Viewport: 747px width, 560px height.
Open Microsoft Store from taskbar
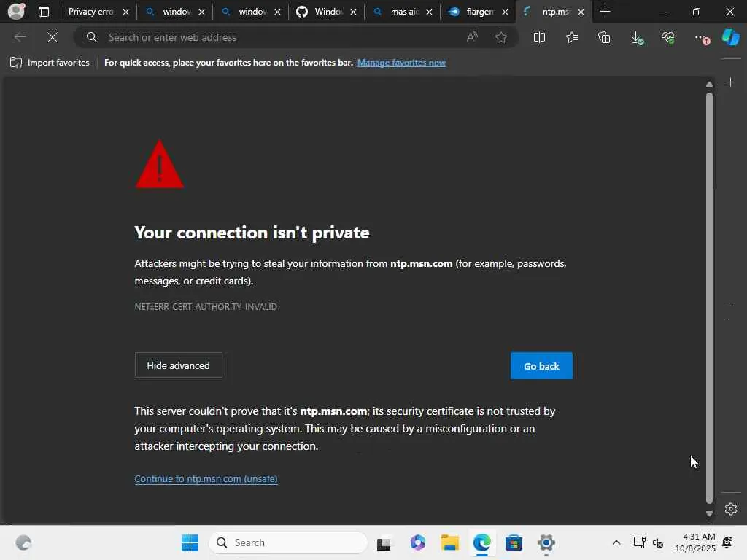(514, 542)
